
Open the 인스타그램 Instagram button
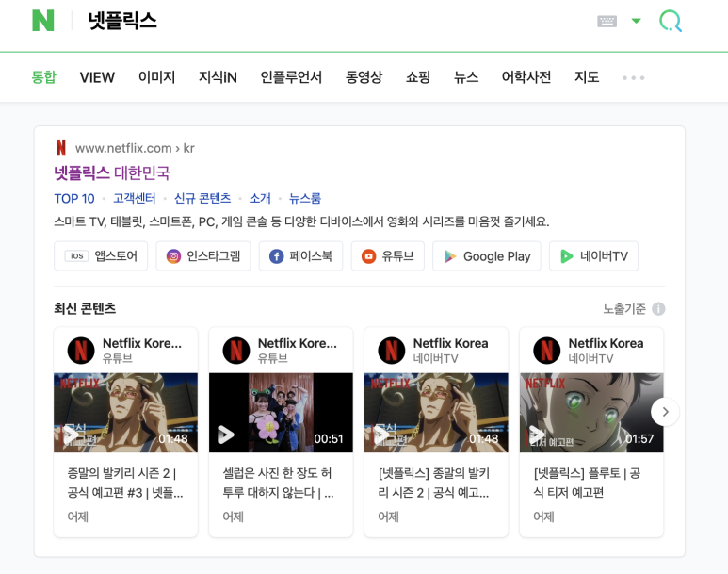tap(203, 256)
